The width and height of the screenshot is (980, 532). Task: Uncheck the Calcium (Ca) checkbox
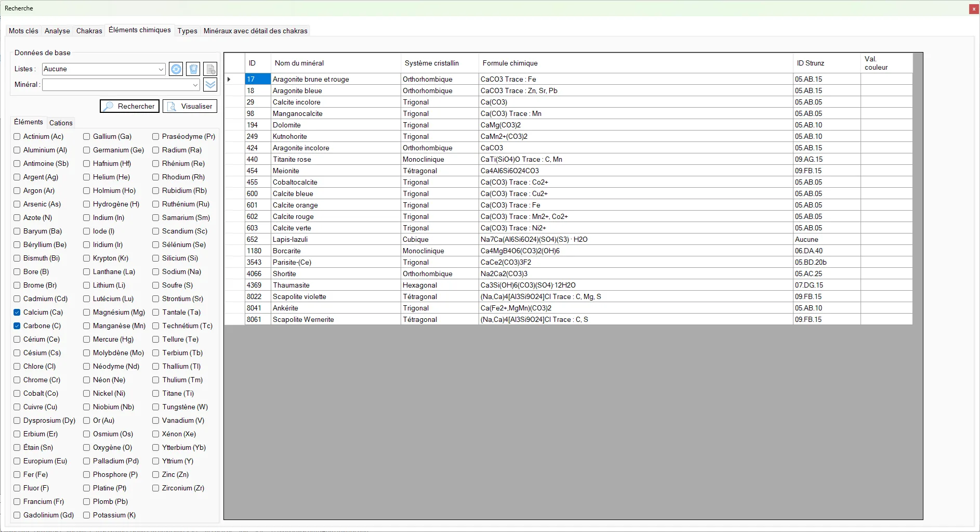click(17, 312)
